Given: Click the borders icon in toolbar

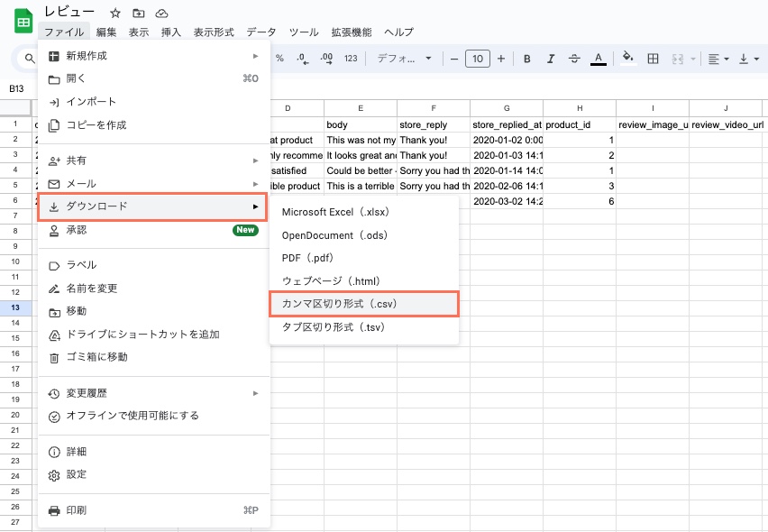Looking at the screenshot, I should 653,59.
